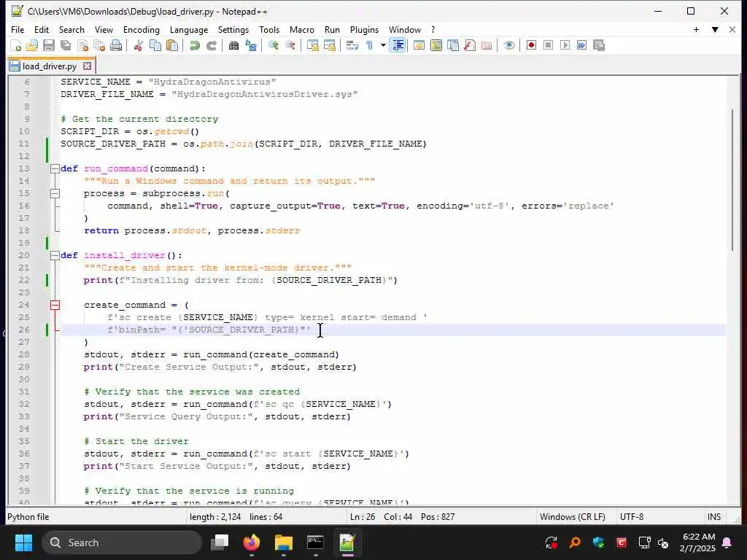
Task: Open File Explorer from the taskbar
Action: pos(284,542)
